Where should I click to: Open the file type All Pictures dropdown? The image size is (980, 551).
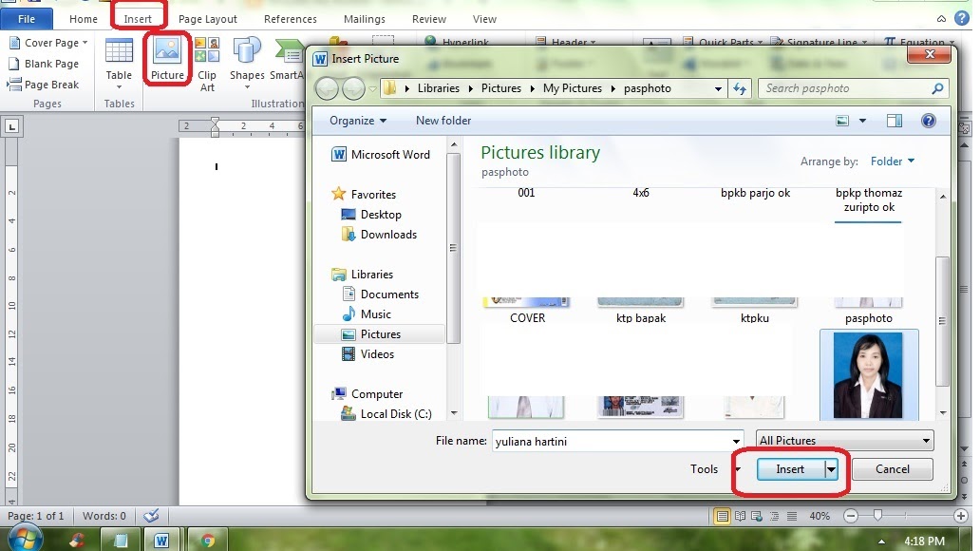(x=845, y=440)
